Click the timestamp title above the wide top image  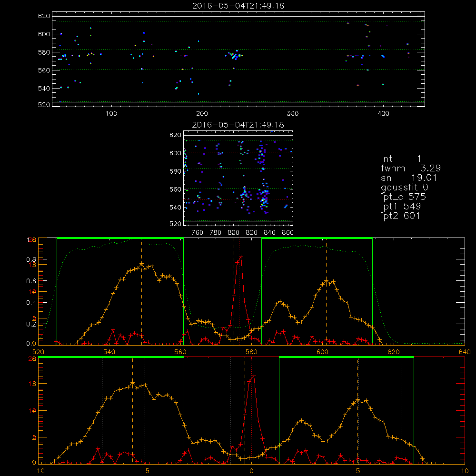(x=238, y=6)
